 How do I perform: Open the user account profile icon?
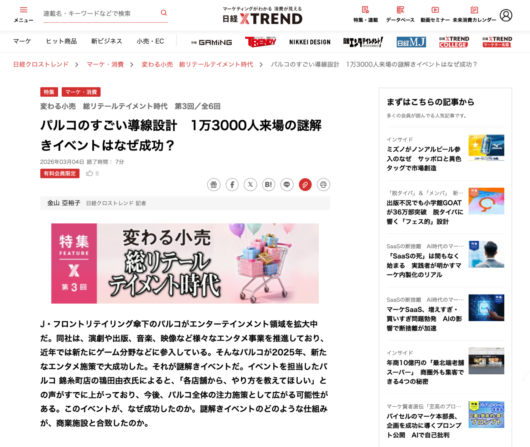click(506, 15)
